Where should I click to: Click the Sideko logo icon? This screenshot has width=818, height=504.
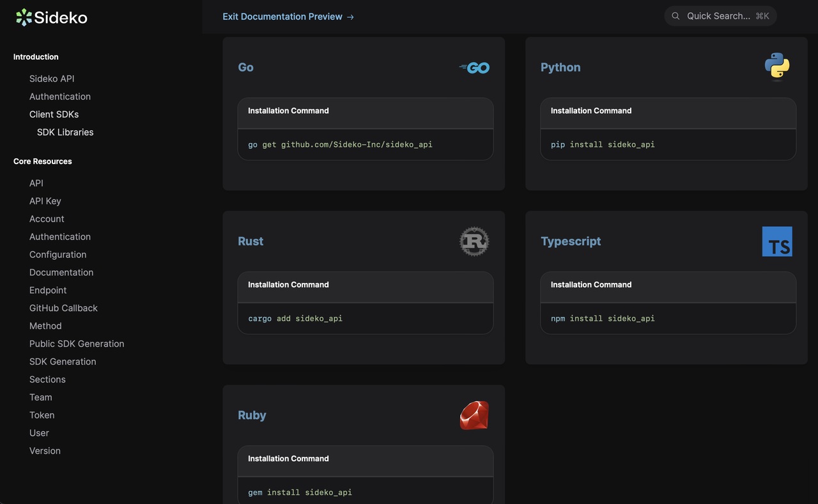24,17
